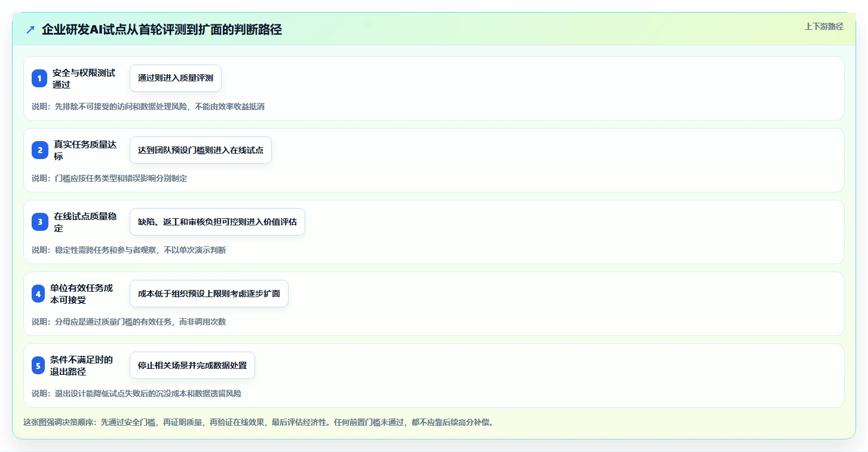The height and width of the screenshot is (452, 868).
Task: Click 缺陷、返工和审核负担可控则进入价值评估 button
Action: (217, 222)
